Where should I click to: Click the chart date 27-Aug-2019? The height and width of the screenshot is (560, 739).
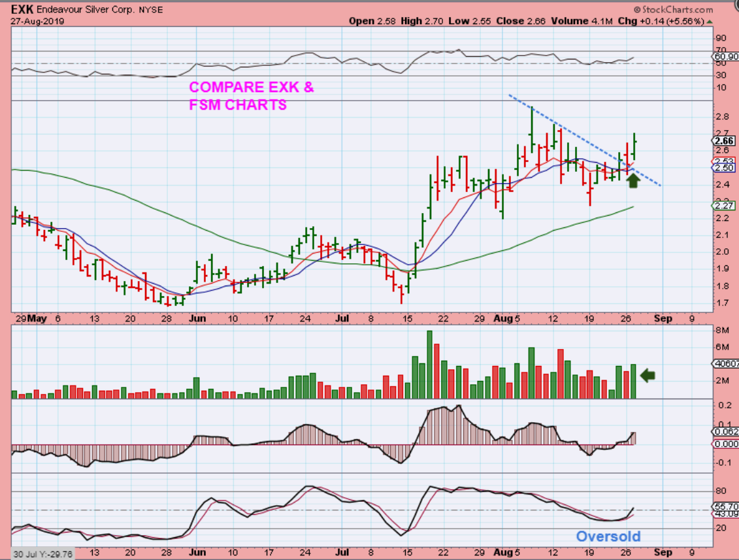(38, 21)
